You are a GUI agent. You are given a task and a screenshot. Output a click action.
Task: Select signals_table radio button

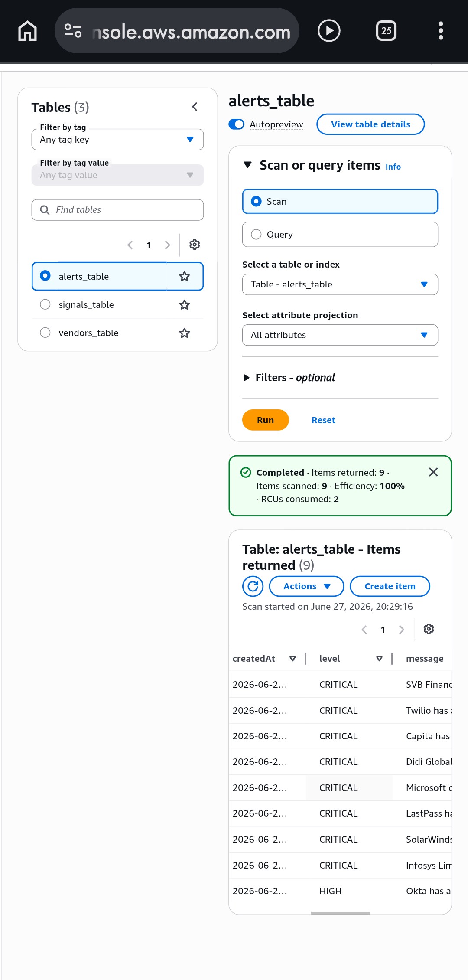click(45, 304)
